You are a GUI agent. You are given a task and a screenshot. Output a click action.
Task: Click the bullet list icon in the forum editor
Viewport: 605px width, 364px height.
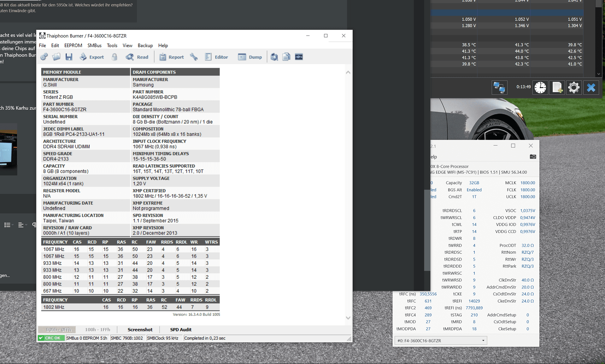(x=7, y=225)
